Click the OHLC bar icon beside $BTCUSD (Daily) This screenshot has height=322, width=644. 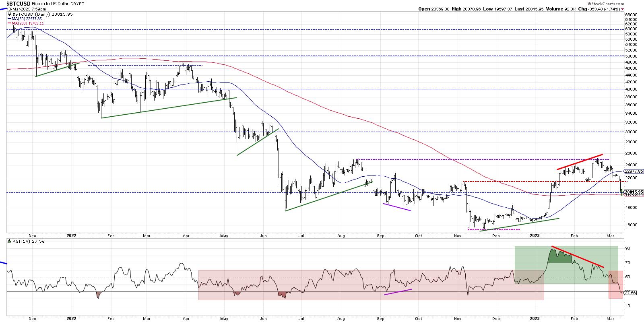coord(10,13)
